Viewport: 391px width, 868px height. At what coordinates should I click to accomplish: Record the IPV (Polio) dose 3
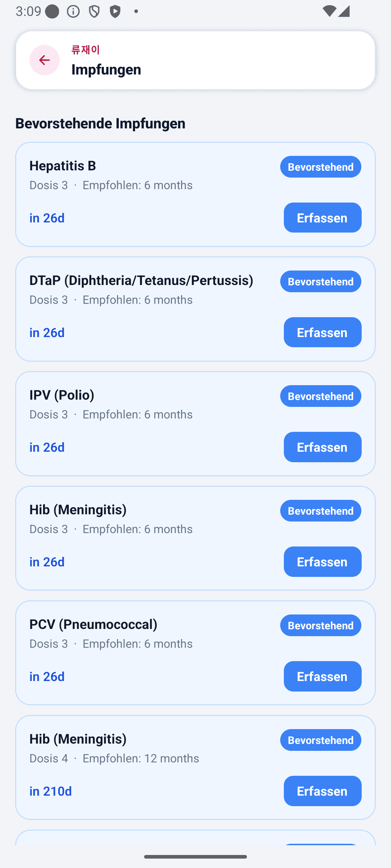point(323,447)
